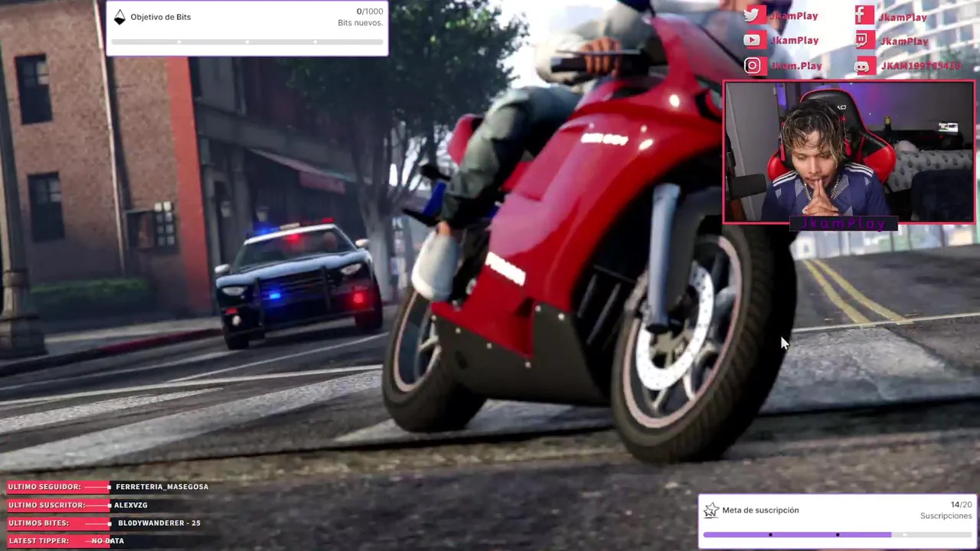The width and height of the screenshot is (980, 551).
Task: Click the 0/1000 Bits counter
Action: [370, 11]
